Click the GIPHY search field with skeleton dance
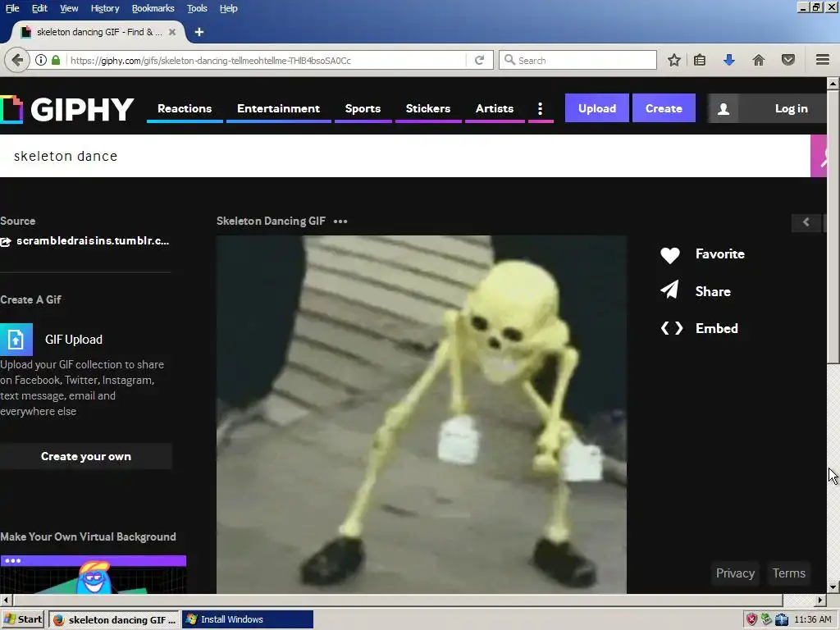 click(405, 156)
